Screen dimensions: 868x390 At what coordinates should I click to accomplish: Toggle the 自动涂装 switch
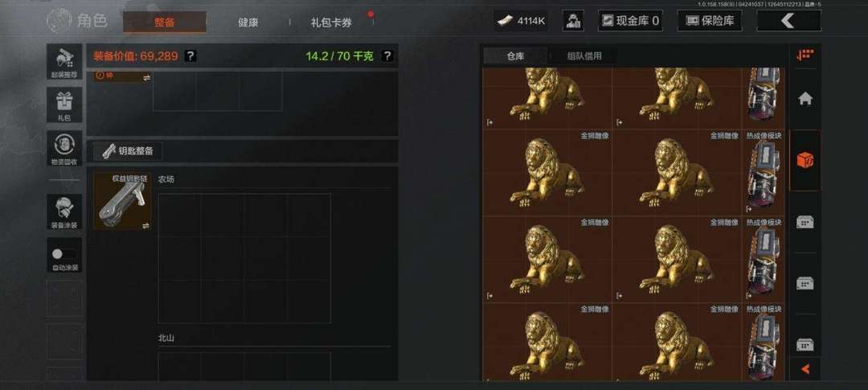(64, 255)
